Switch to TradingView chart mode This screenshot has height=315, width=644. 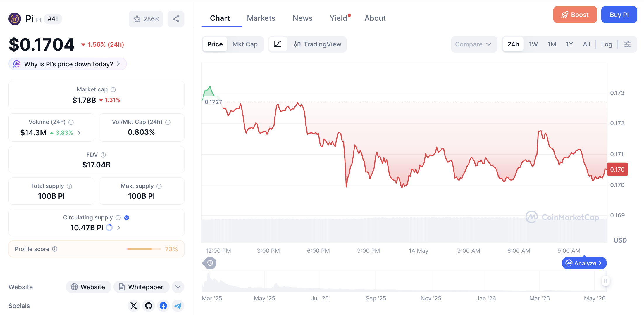coord(317,44)
